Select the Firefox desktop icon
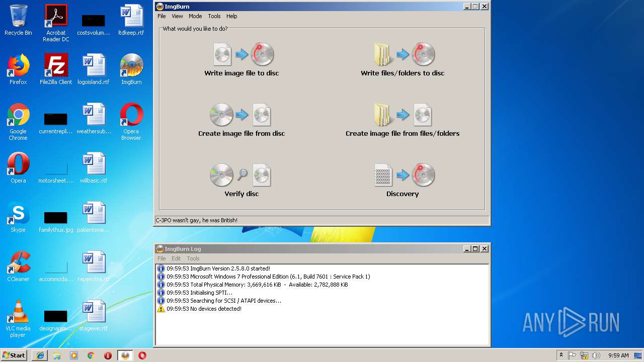This screenshot has width=644, height=362. tap(18, 69)
